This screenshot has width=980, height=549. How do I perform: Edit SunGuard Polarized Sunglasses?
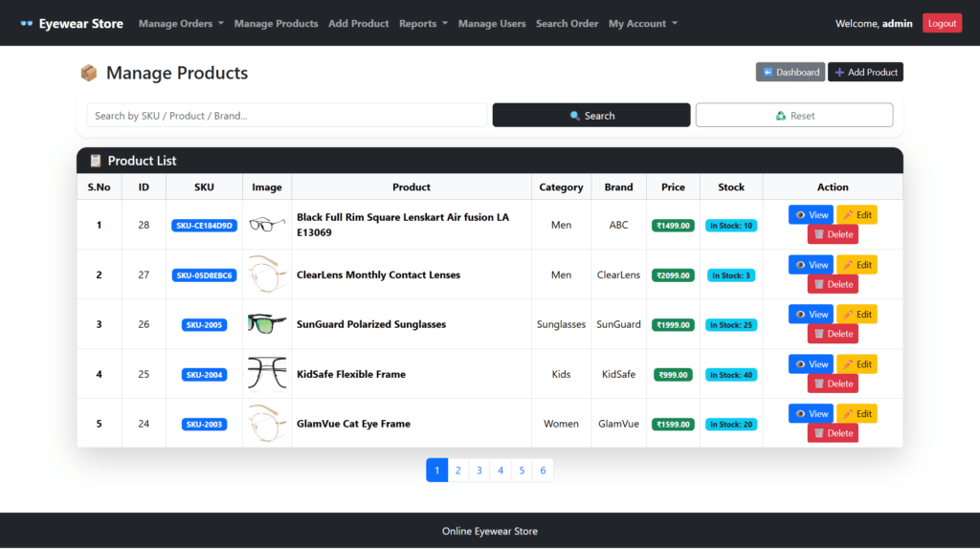[x=857, y=314]
